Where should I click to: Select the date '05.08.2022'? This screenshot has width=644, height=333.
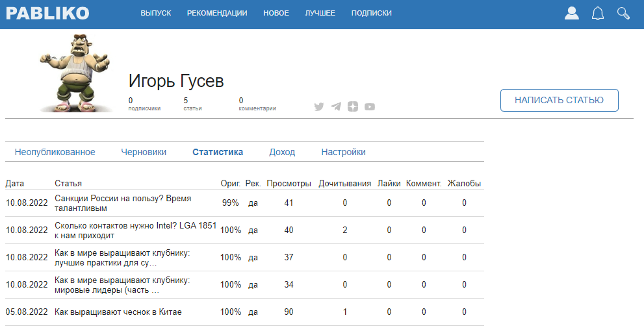pos(27,312)
